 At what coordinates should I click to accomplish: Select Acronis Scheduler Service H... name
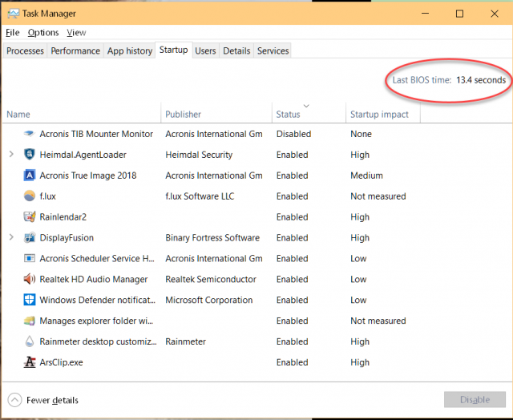pyautogui.click(x=97, y=258)
